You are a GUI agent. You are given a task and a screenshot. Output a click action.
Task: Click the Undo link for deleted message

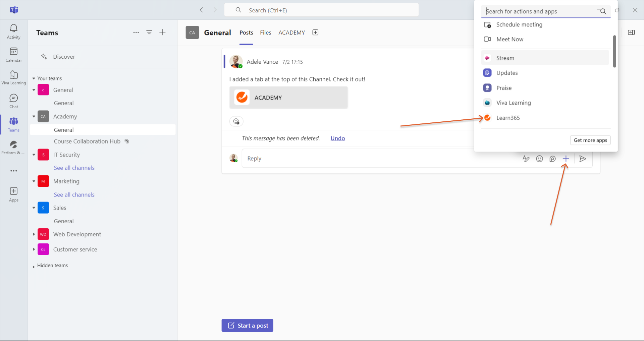click(x=337, y=138)
